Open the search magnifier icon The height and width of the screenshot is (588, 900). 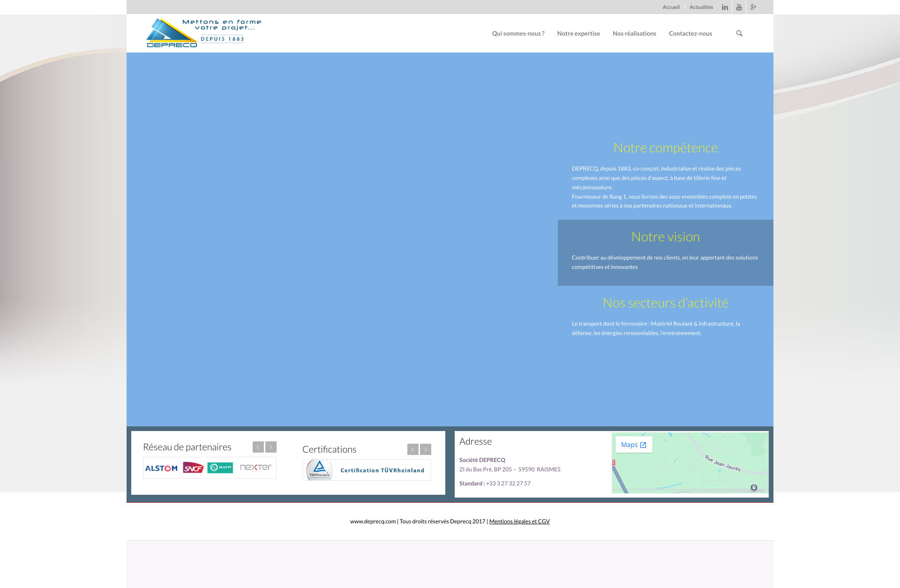(x=739, y=33)
